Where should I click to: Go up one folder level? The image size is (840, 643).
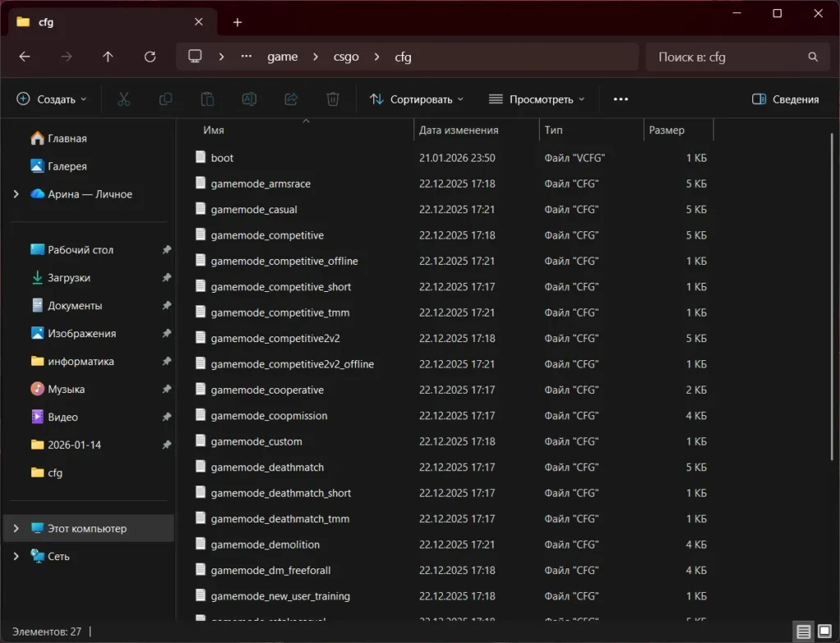coord(107,57)
